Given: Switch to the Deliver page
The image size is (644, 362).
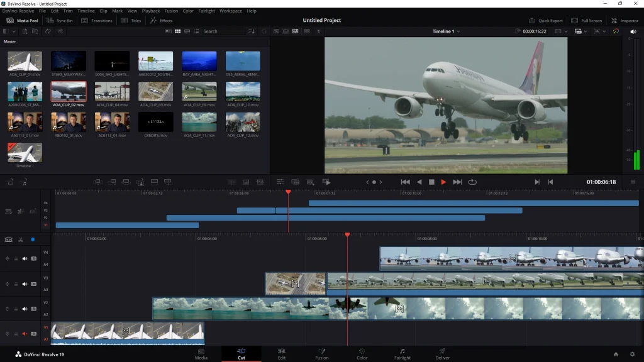Looking at the screenshot, I should pyautogui.click(x=442, y=354).
